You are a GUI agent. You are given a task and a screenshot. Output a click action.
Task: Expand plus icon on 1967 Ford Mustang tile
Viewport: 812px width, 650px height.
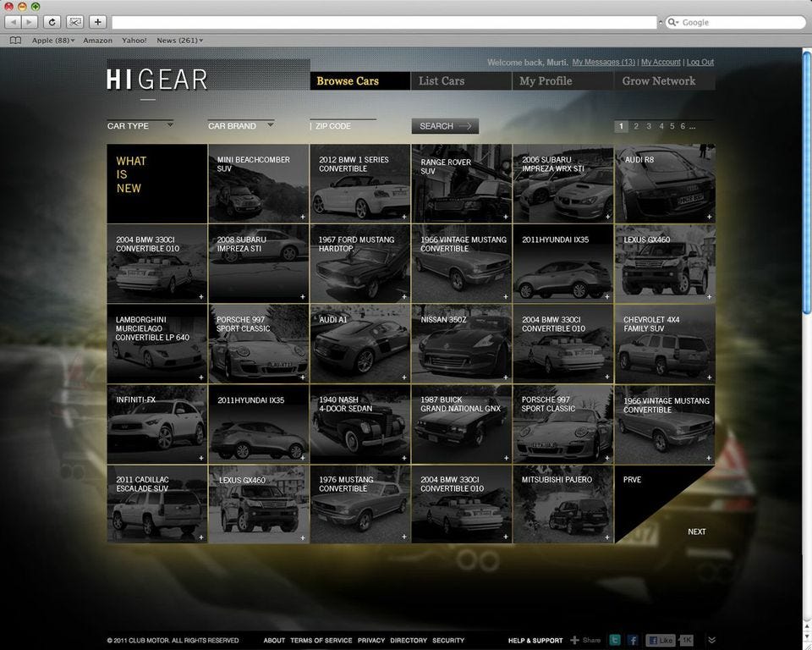click(x=404, y=297)
